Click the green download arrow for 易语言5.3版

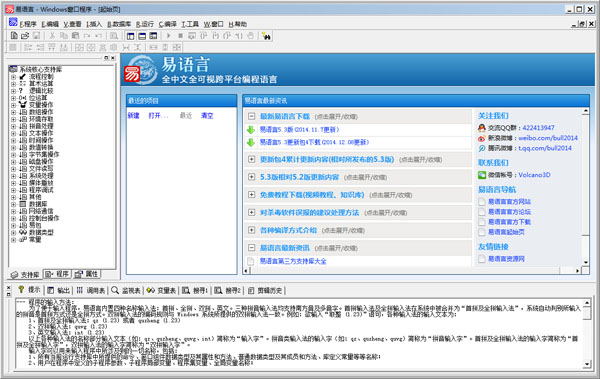click(251, 130)
